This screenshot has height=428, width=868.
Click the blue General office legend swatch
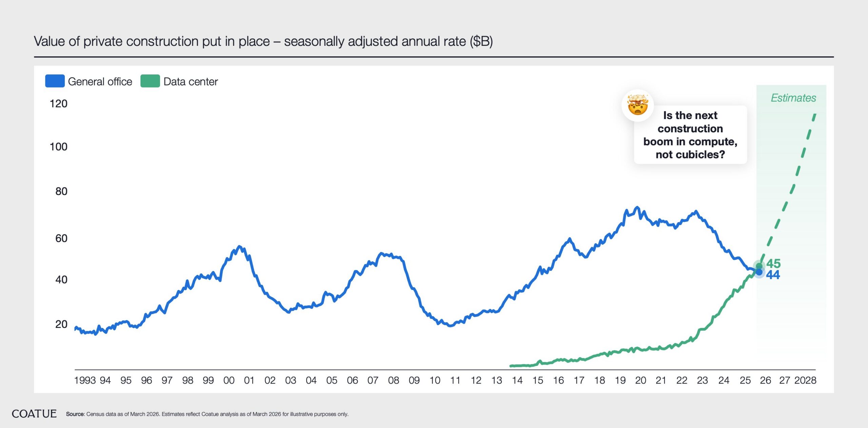click(55, 81)
